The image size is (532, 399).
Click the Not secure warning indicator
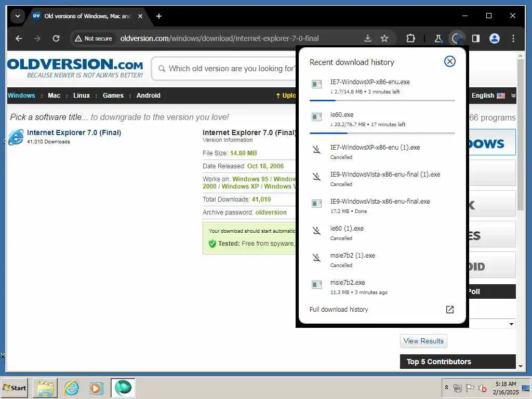tap(94, 38)
